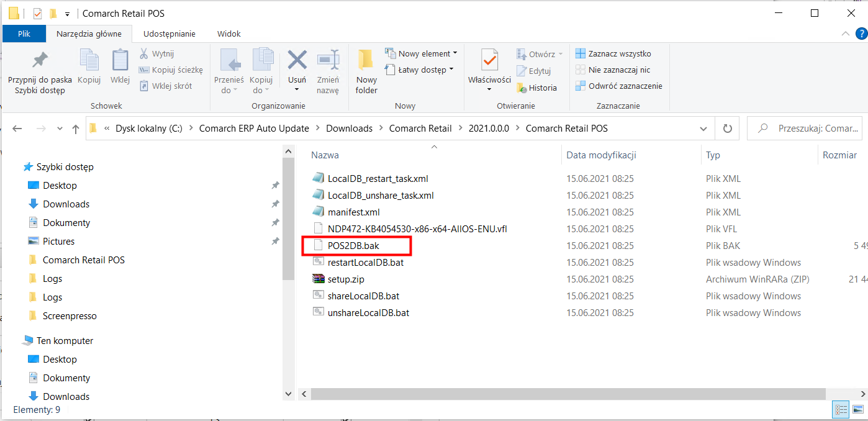This screenshot has height=421, width=868.
Task: Click Przypnij do paska Szybki dostęp icon
Action: click(40, 61)
